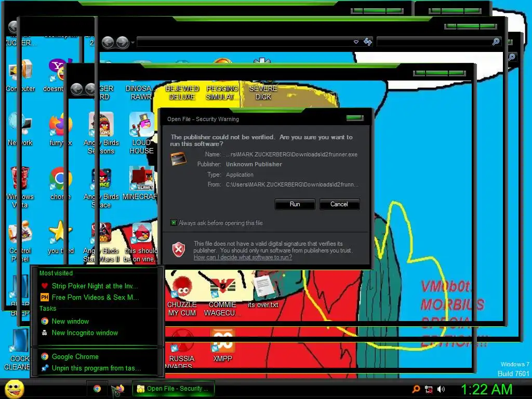Launch the XMPP shortcut
The image size is (532, 399).
[x=222, y=345]
